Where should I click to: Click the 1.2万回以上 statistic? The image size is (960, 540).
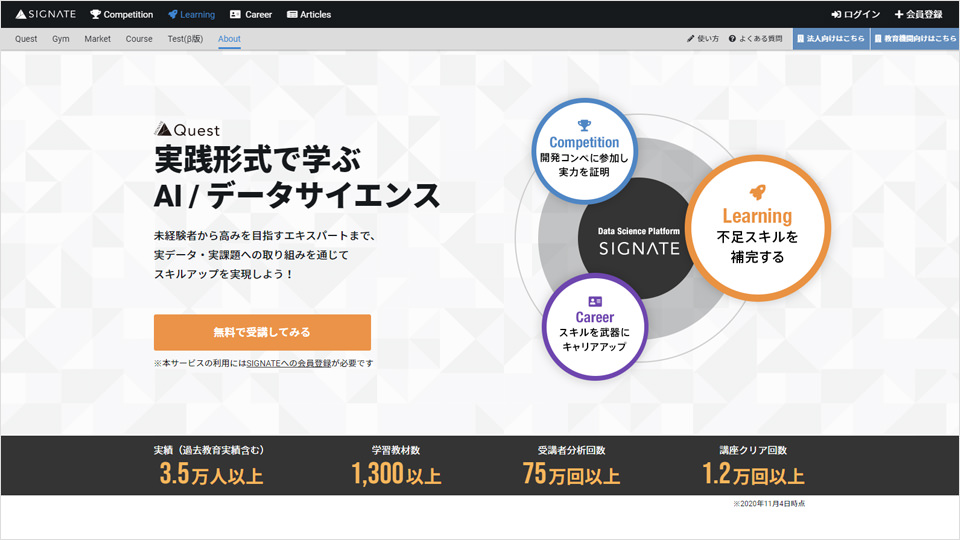(x=753, y=474)
